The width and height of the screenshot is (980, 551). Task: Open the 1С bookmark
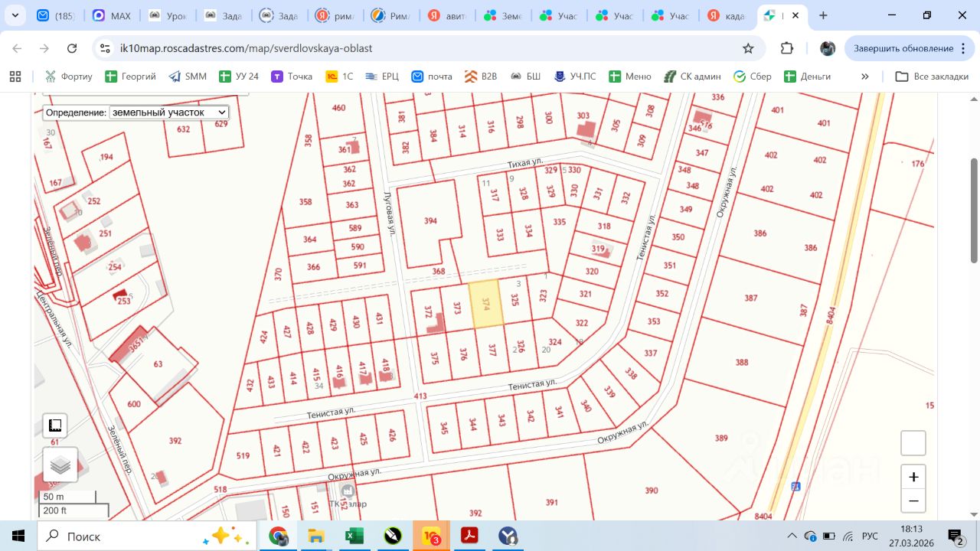pyautogui.click(x=340, y=77)
